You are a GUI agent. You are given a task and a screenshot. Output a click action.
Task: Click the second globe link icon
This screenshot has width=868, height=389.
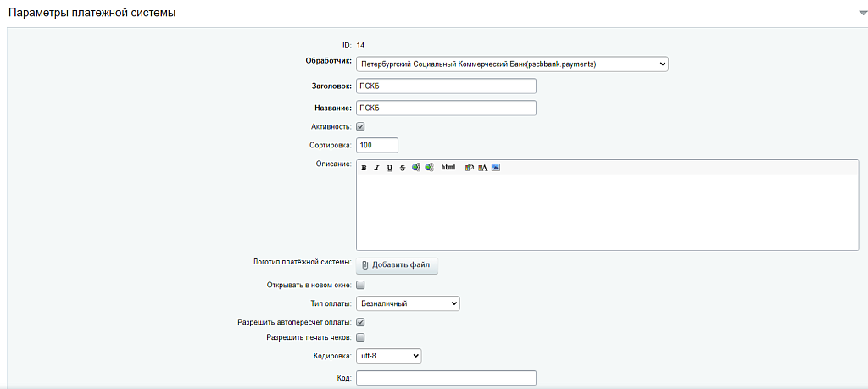pos(430,168)
